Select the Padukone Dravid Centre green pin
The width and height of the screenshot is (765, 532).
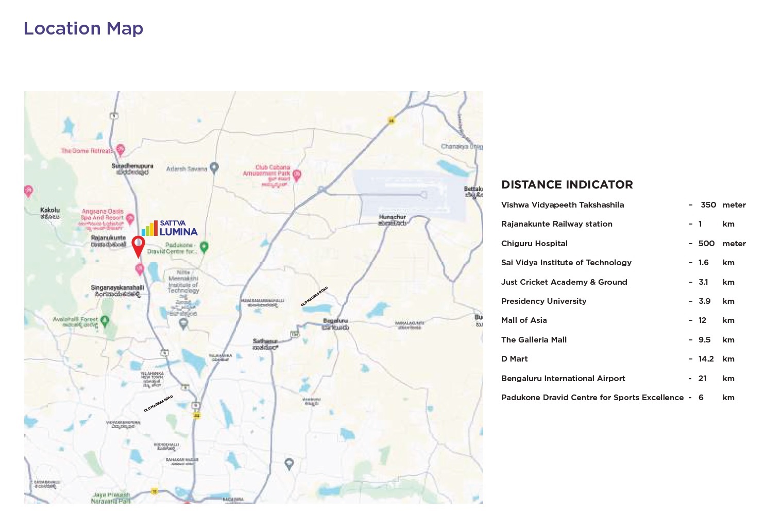(204, 247)
